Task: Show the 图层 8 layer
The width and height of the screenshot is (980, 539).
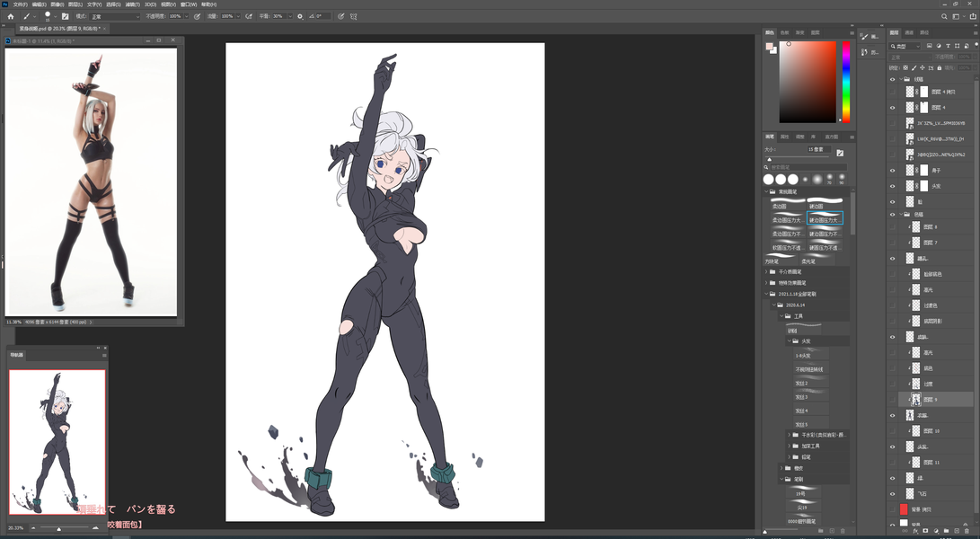Action: coord(893,227)
